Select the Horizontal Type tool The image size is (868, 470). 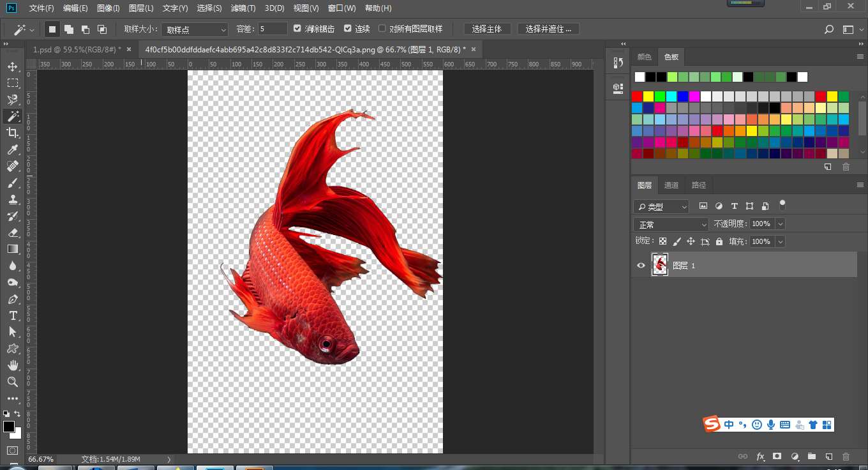click(x=13, y=316)
